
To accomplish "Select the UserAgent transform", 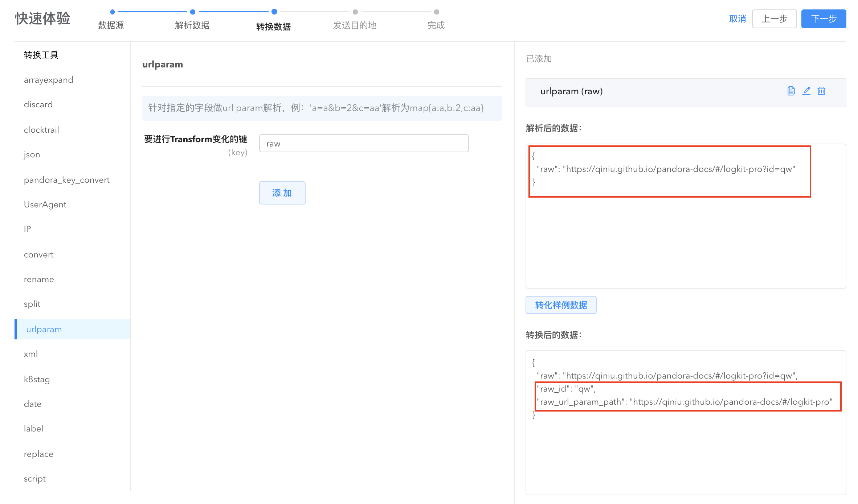I will (45, 205).
